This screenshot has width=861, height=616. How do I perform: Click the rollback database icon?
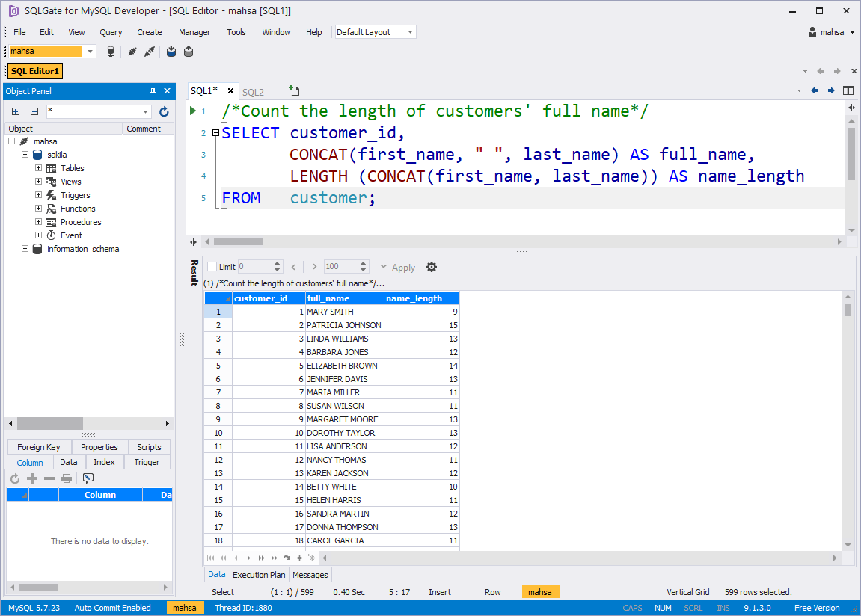tap(189, 52)
